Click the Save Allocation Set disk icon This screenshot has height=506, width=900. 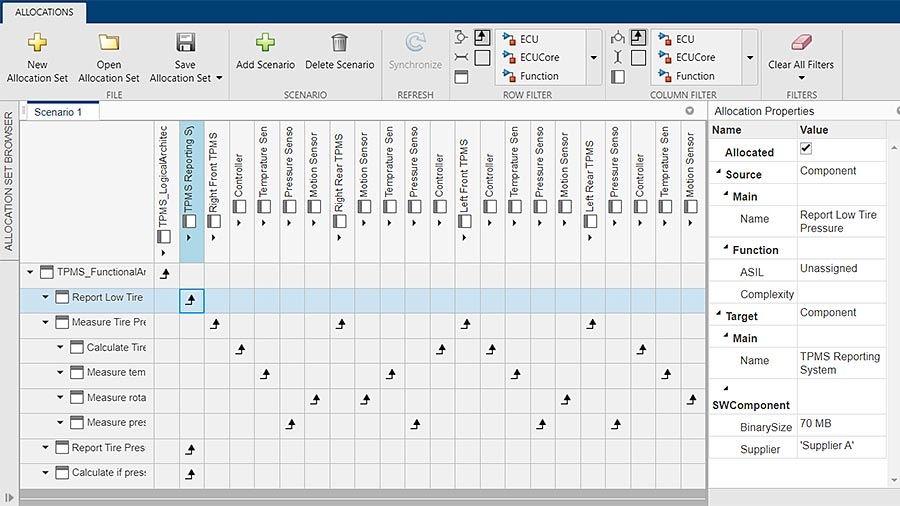point(185,43)
